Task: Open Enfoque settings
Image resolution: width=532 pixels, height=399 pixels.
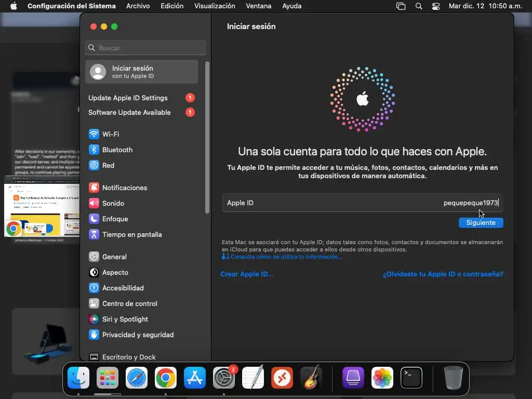Action: pyautogui.click(x=108, y=219)
